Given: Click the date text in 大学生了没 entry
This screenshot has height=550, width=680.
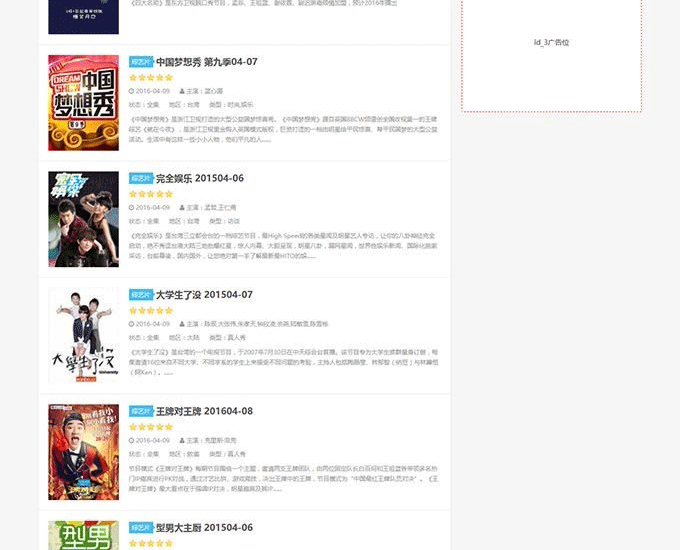Looking at the screenshot, I should pos(153,324).
